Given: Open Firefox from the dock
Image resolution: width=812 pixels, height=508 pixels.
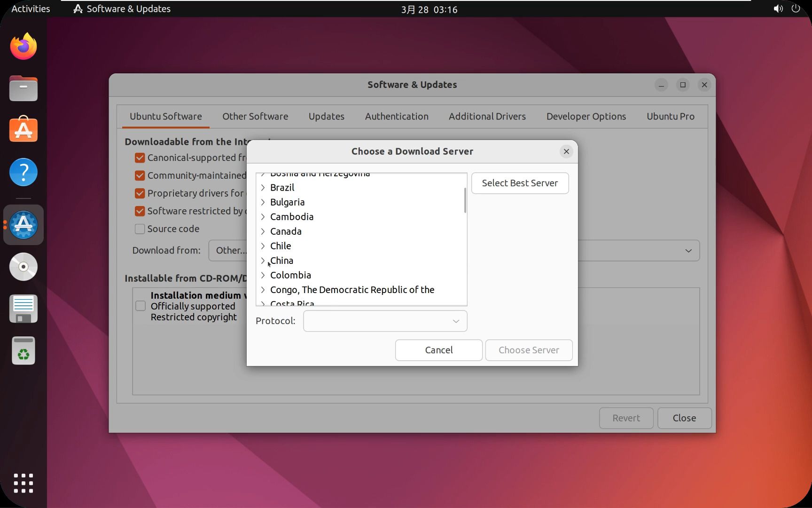Looking at the screenshot, I should tap(23, 46).
